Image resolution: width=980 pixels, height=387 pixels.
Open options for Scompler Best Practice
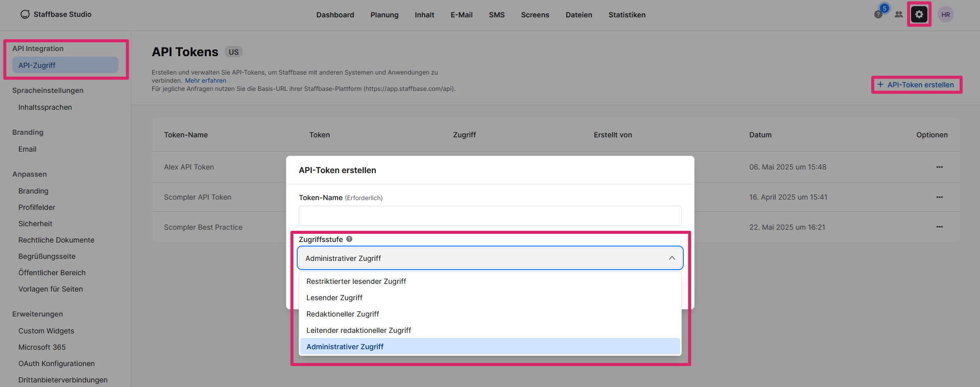(x=939, y=227)
